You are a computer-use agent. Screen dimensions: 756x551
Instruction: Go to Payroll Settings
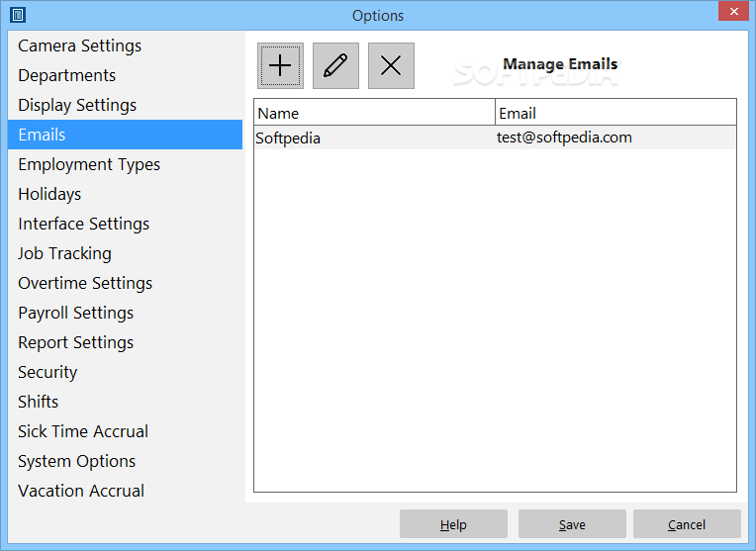[125, 313]
